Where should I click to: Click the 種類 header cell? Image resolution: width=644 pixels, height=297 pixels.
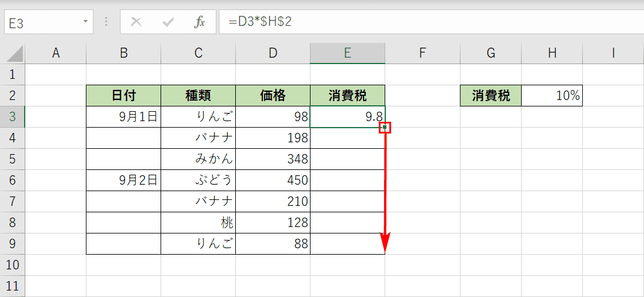click(x=198, y=96)
